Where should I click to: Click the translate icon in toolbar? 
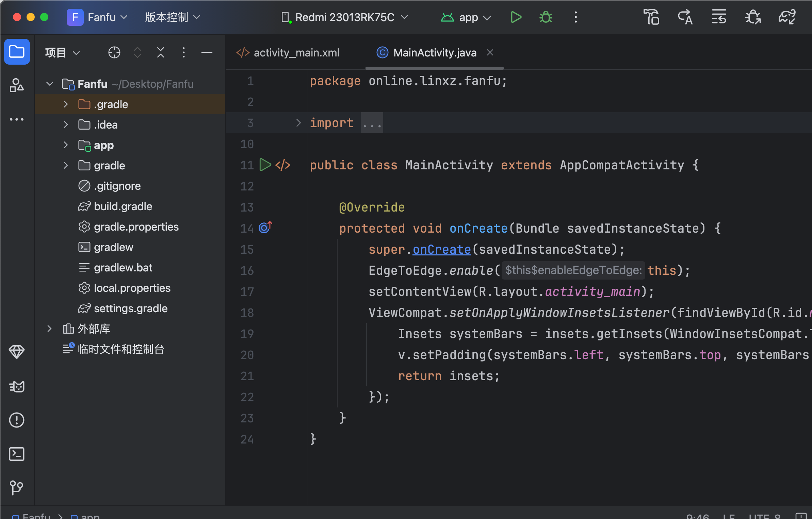pyautogui.click(x=685, y=17)
